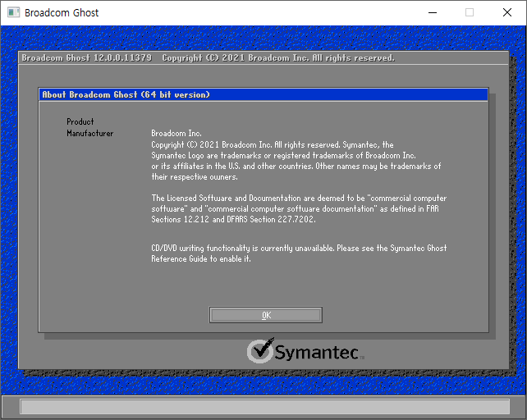Click the "Broadcom Inc." manufacturer value
The height and width of the screenshot is (420, 527).
coord(176,134)
